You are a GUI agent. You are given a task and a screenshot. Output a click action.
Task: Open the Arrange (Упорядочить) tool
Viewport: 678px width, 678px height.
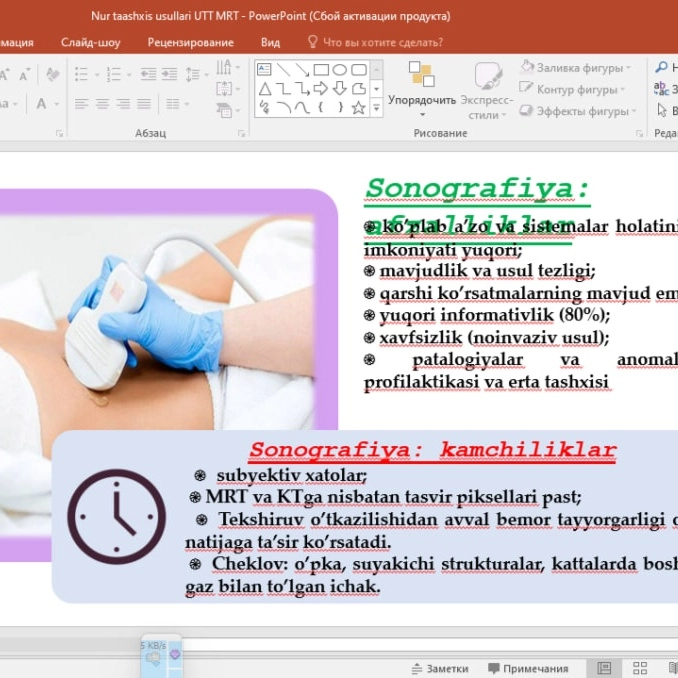click(x=421, y=88)
